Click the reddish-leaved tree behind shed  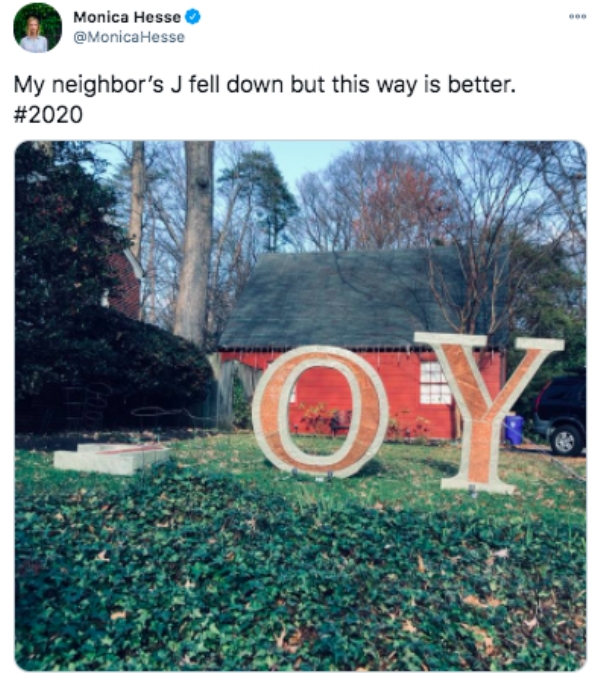[400, 204]
